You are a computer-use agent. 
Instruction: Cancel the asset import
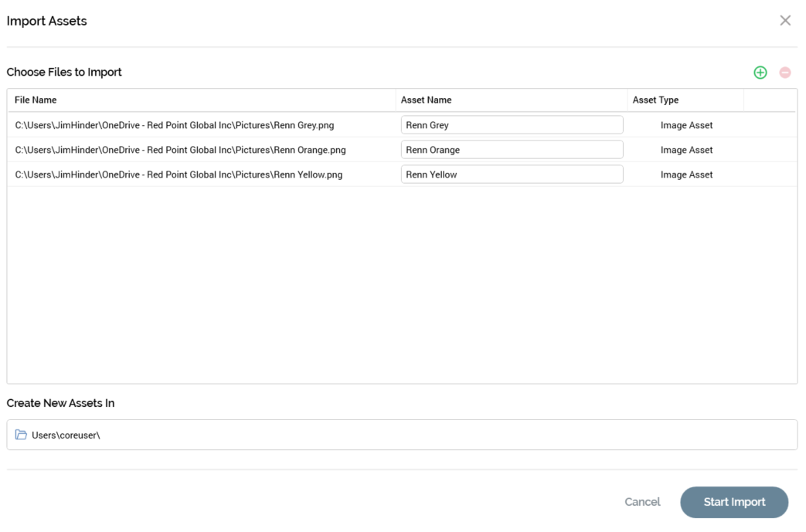(x=641, y=502)
